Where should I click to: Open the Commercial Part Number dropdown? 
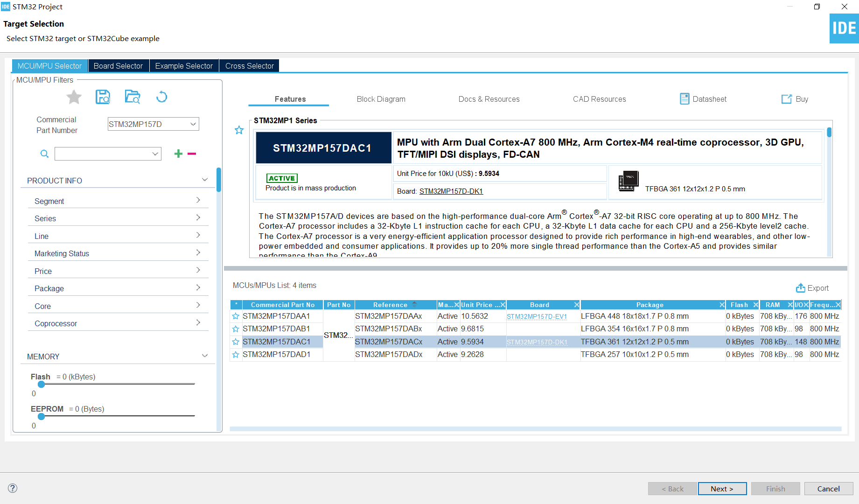(x=193, y=124)
